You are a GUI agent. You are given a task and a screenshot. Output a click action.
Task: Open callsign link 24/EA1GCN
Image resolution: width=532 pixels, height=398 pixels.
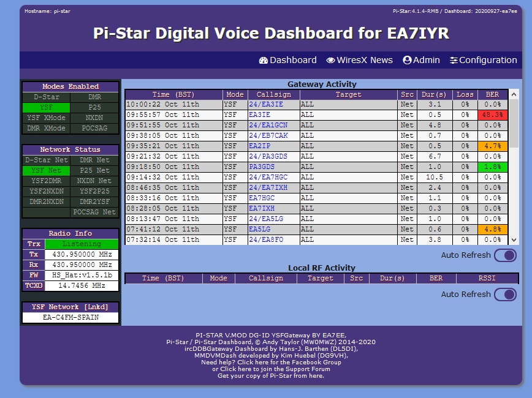(x=268, y=125)
